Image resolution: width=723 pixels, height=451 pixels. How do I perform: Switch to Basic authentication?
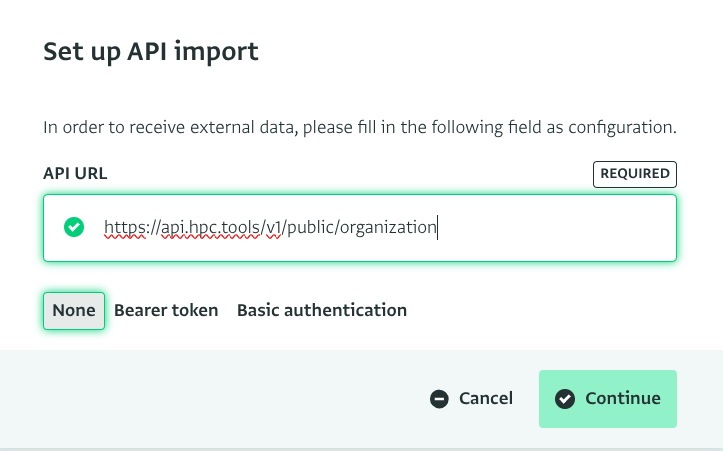(x=322, y=311)
